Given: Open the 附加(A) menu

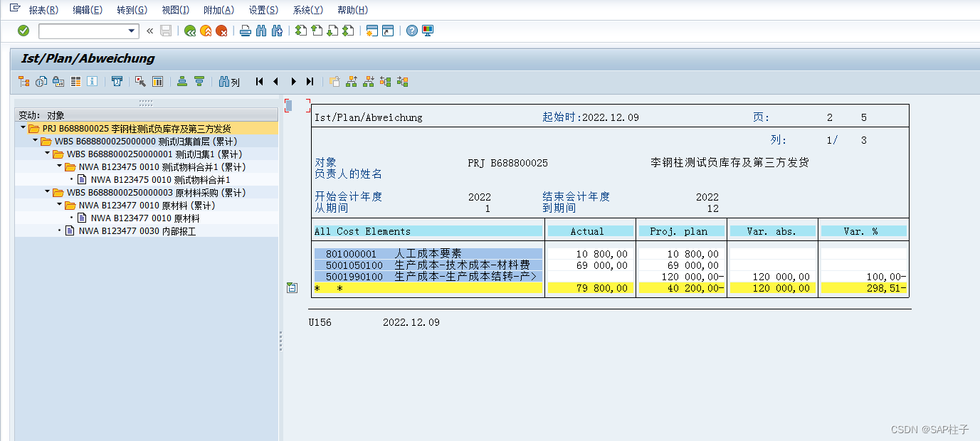Looking at the screenshot, I should [x=218, y=10].
